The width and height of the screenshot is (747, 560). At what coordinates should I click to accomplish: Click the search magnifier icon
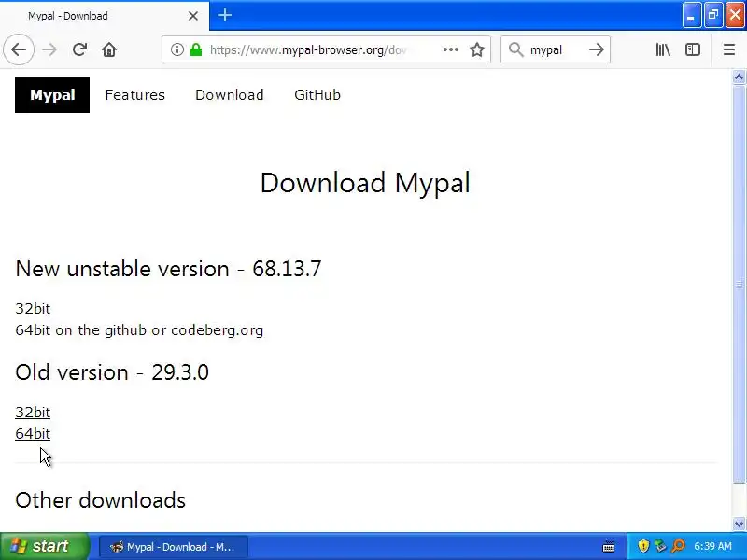516,49
